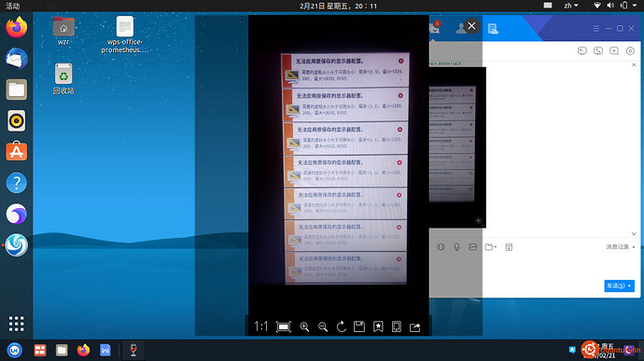
Task: Open the Wine app in bottom panel
Action: [133, 350]
